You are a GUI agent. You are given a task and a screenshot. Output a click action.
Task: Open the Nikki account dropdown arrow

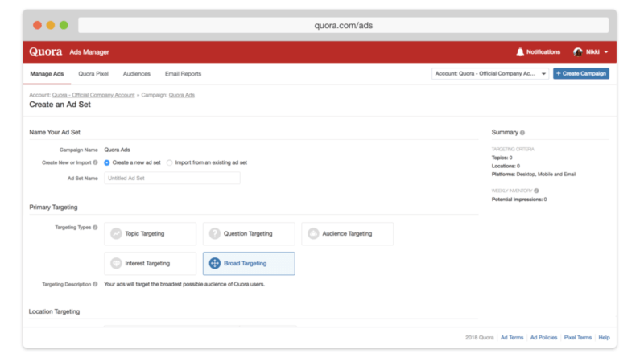click(x=606, y=52)
